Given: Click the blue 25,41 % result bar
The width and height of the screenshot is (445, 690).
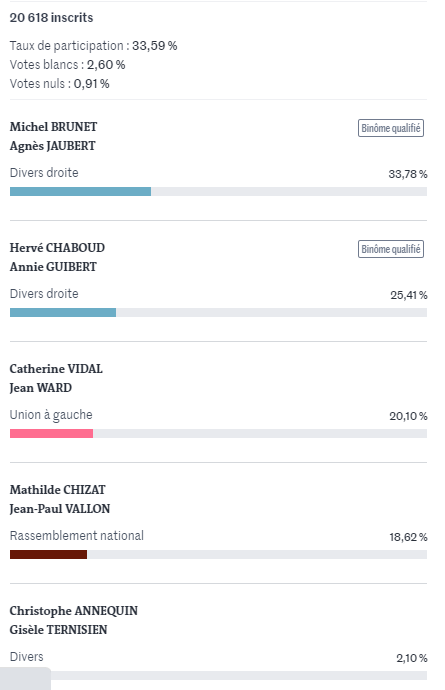Looking at the screenshot, I should click(x=63, y=312).
